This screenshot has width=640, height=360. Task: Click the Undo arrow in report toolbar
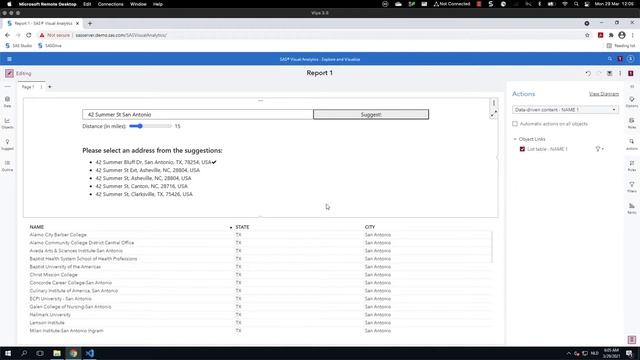[x=588, y=73]
